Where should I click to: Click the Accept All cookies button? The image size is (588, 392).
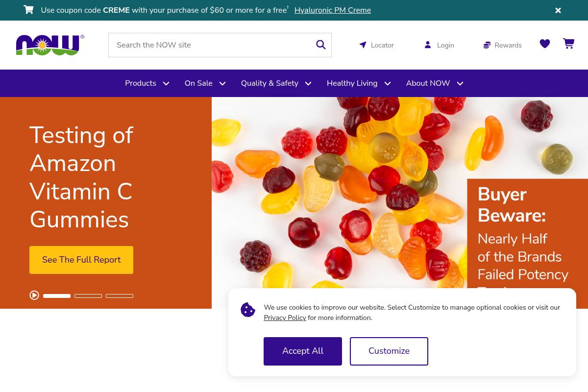303,351
